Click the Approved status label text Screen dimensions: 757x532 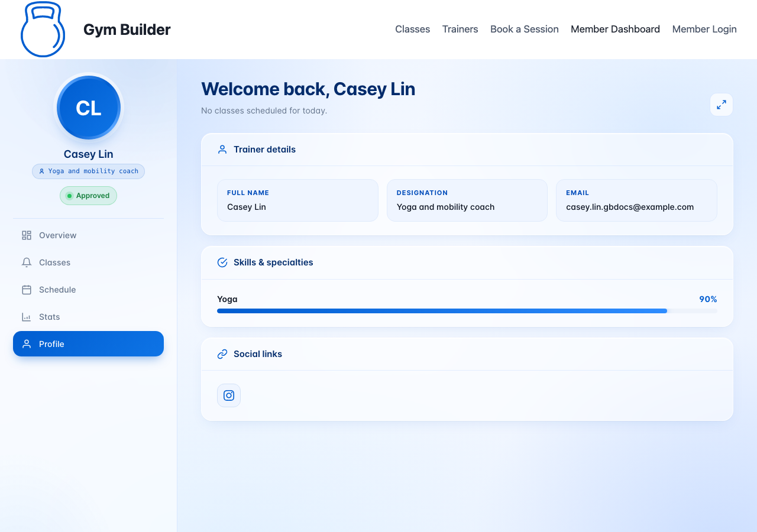(93, 196)
